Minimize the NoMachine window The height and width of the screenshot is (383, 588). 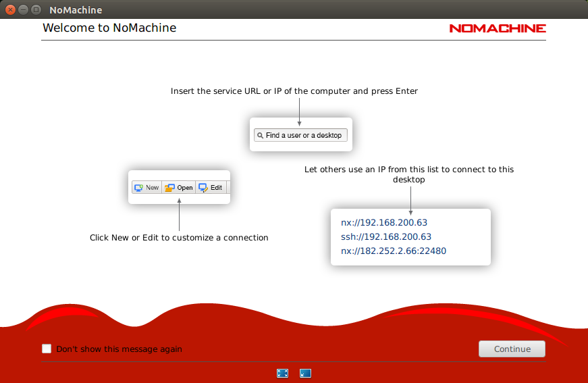tap(23, 9)
